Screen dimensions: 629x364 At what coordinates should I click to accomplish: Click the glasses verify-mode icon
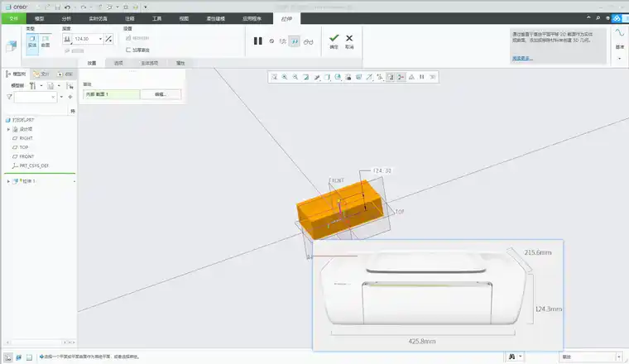pos(308,41)
